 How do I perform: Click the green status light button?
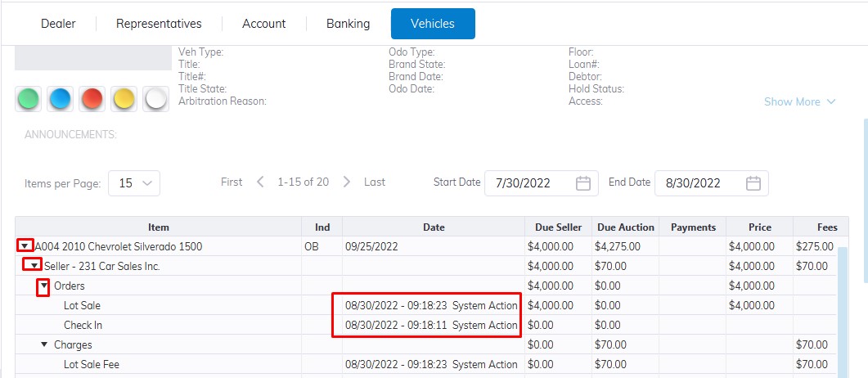(29, 99)
